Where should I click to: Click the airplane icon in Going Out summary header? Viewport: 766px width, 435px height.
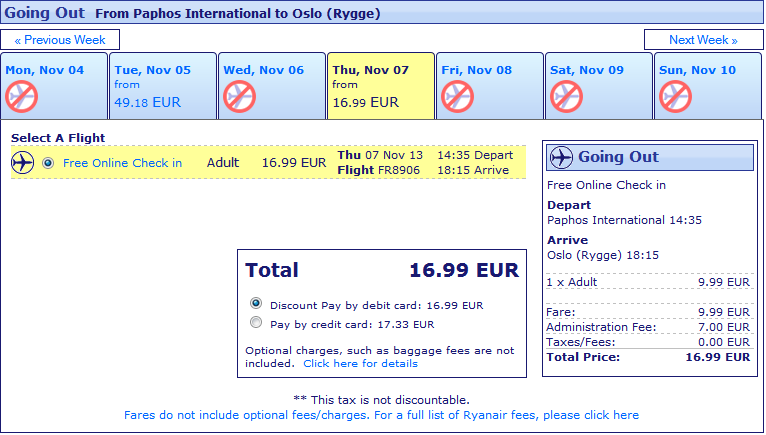(x=561, y=157)
